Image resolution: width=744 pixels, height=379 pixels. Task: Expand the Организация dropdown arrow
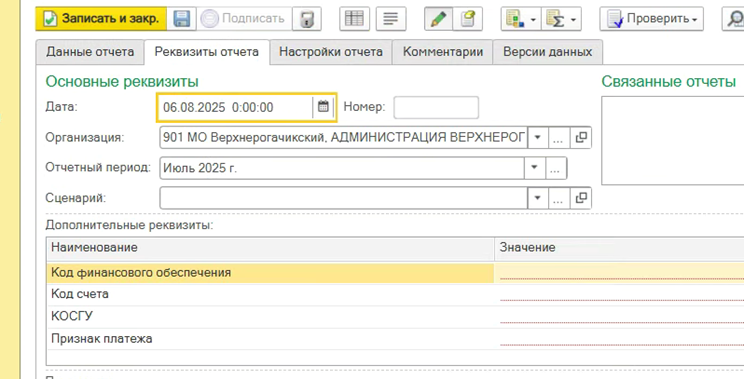(538, 138)
